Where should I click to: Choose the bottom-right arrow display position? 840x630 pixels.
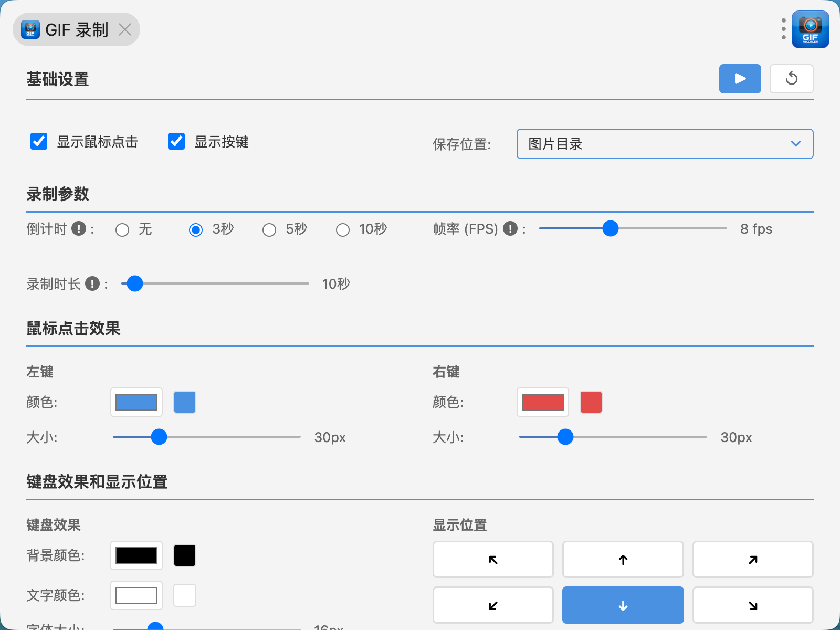(x=753, y=605)
